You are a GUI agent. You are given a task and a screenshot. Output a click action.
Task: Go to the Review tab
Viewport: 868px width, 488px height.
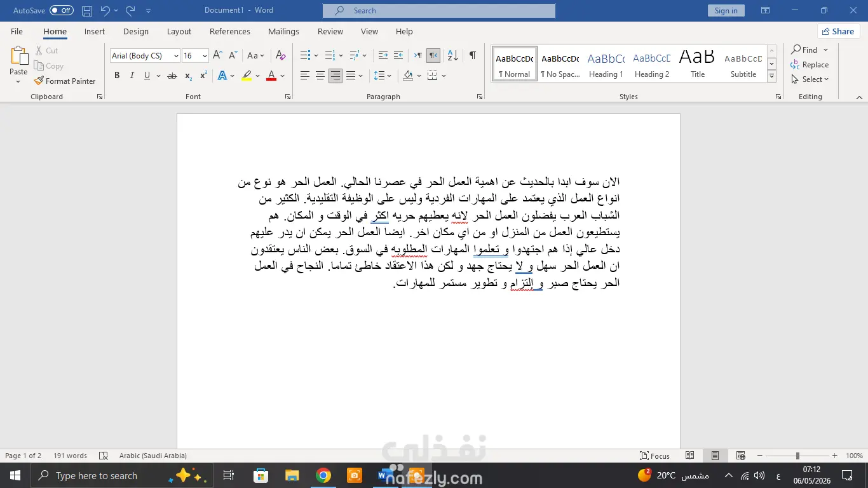(330, 31)
